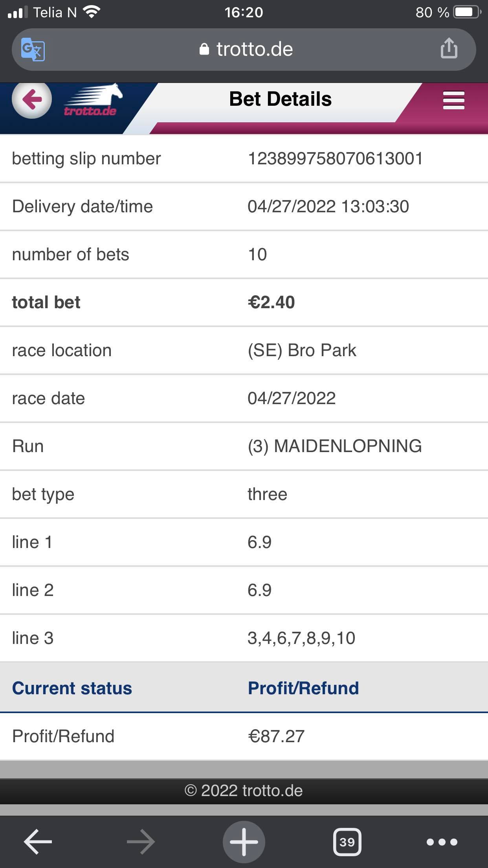Tap the (SE) Bro Park race location
Screen dimensions: 488x868
[302, 350]
